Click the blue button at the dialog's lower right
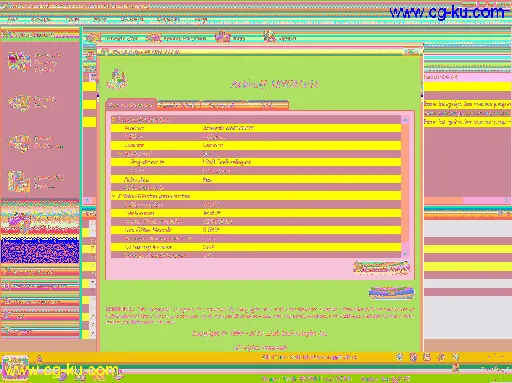The height and width of the screenshot is (383, 512). 392,292
